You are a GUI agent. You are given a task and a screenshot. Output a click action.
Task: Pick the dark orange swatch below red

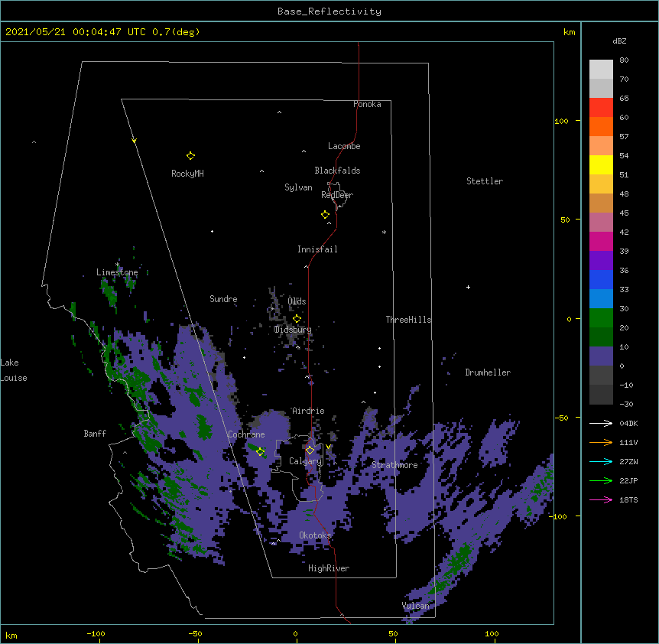[601, 126]
